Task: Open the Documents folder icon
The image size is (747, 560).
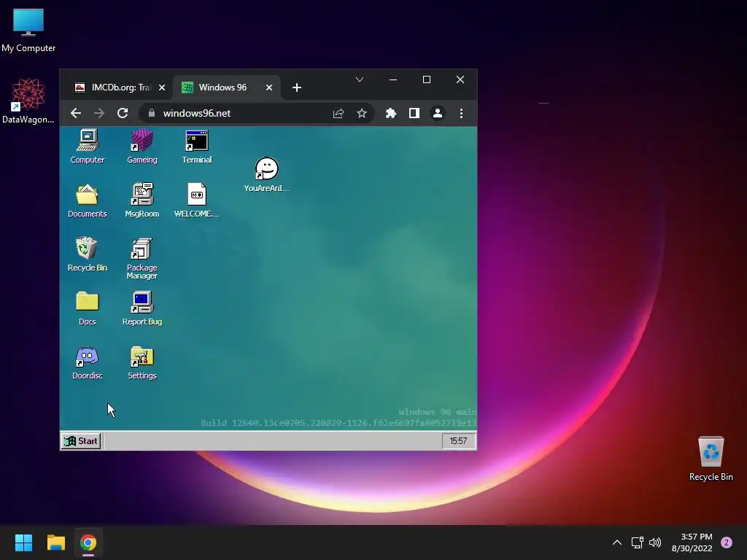Action: click(x=88, y=200)
